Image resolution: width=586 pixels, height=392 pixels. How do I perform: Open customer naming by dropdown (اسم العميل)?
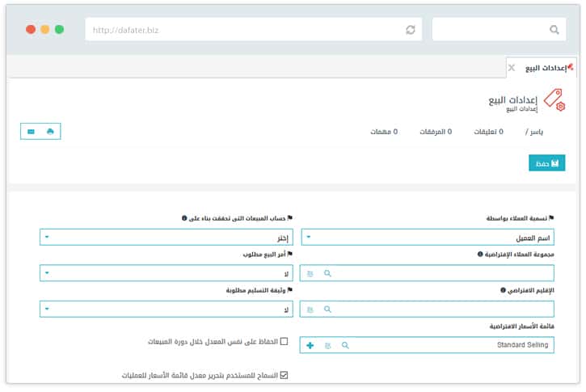[428, 238]
